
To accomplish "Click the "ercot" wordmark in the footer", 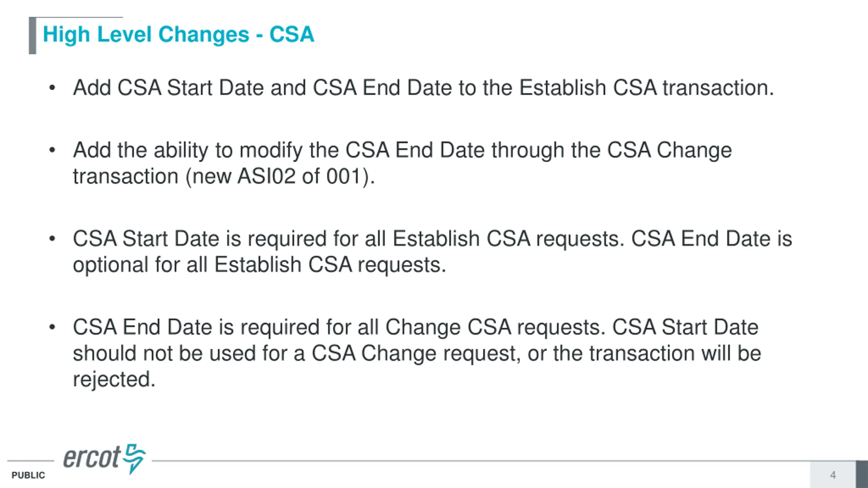I will pos(92,457).
